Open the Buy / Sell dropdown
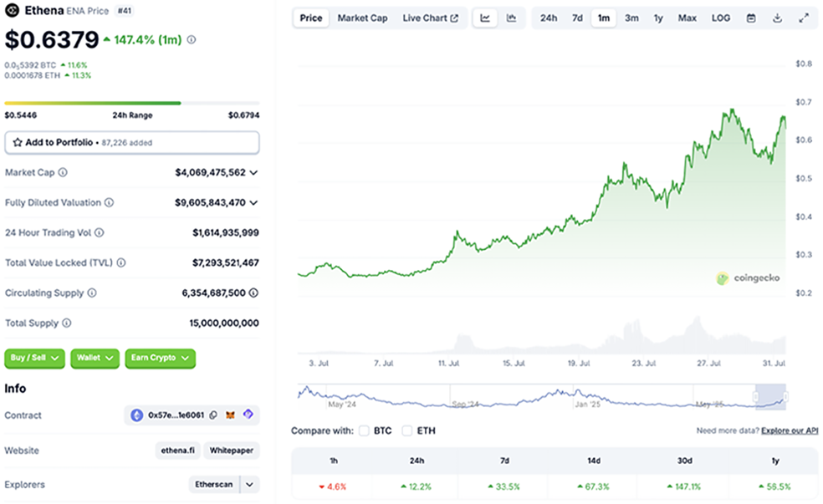Viewport: 823px width, 504px height. click(x=34, y=359)
